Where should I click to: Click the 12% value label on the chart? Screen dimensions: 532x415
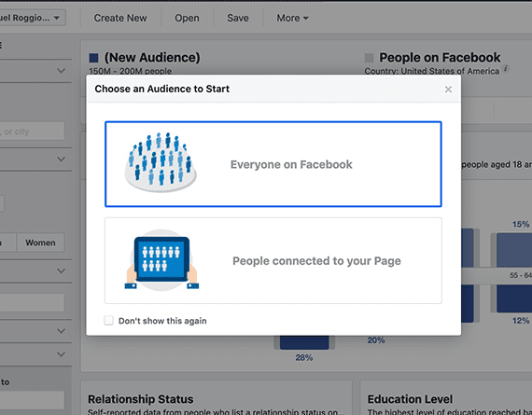point(521,321)
